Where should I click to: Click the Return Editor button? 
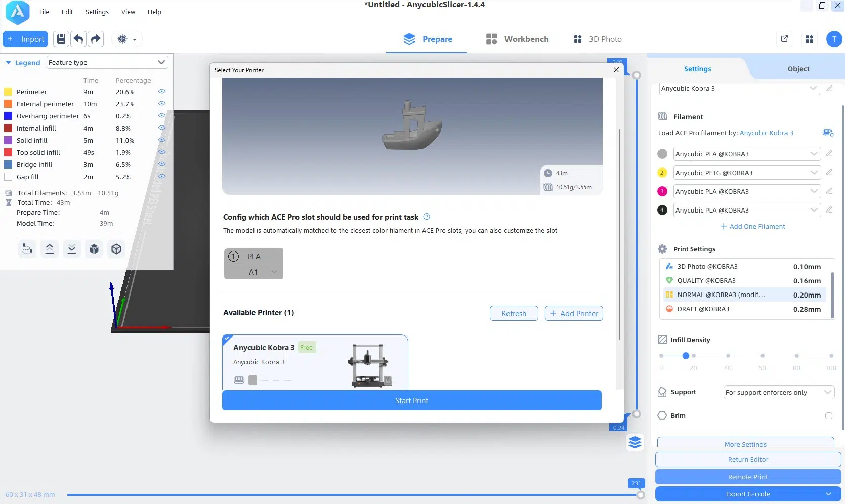pos(748,459)
